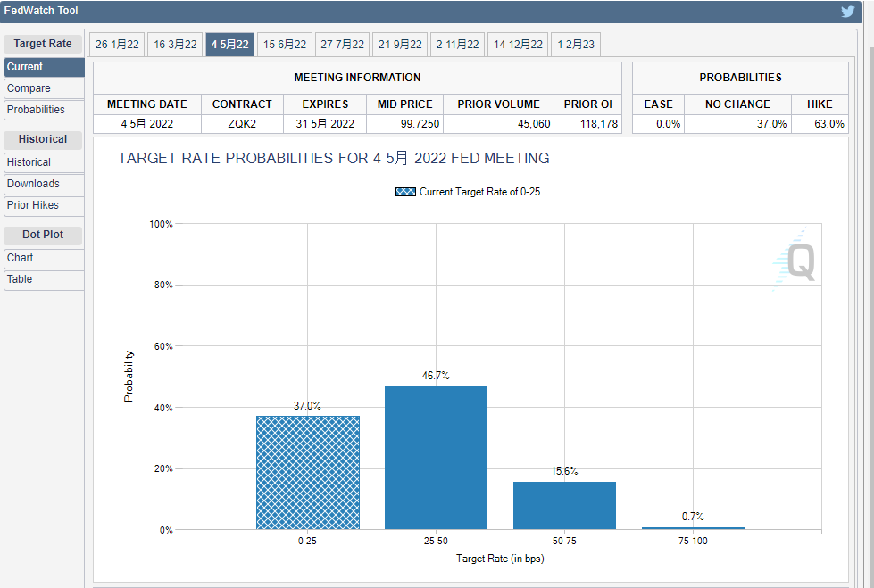Image resolution: width=874 pixels, height=588 pixels.
Task: Click the expiry date 31 5月 2022
Action: pyautogui.click(x=325, y=124)
